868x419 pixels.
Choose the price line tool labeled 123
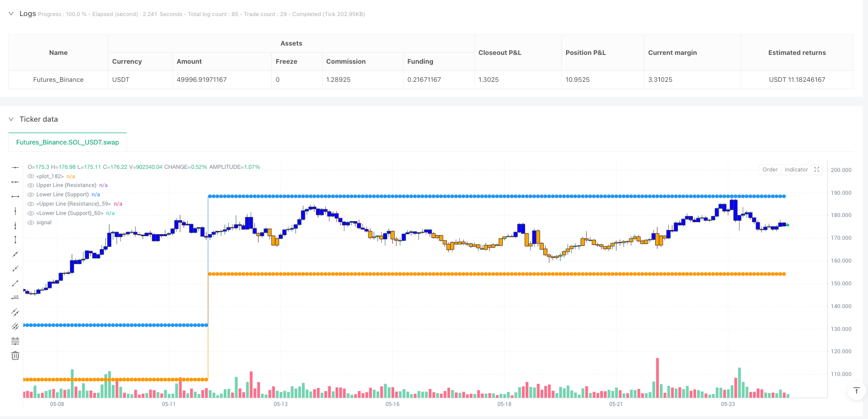tap(15, 297)
